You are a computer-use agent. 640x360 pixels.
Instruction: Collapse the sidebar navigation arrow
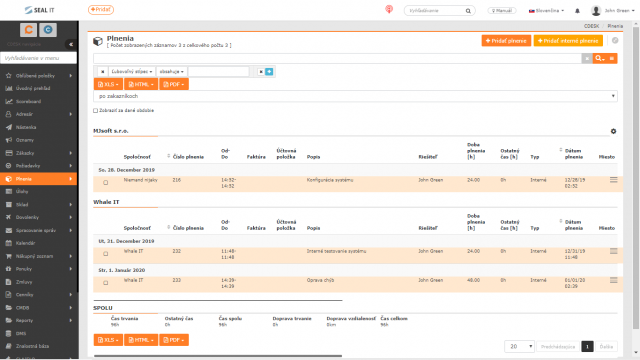[x=71, y=44]
